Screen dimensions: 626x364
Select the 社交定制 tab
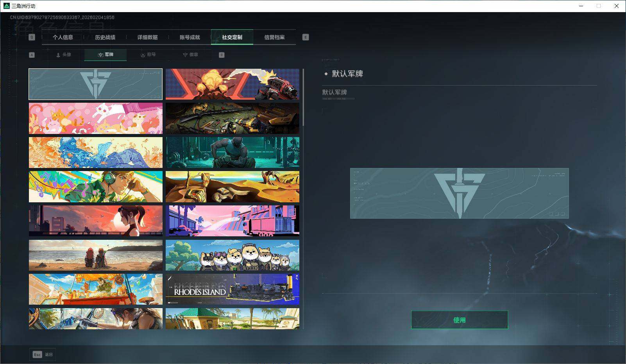(232, 37)
